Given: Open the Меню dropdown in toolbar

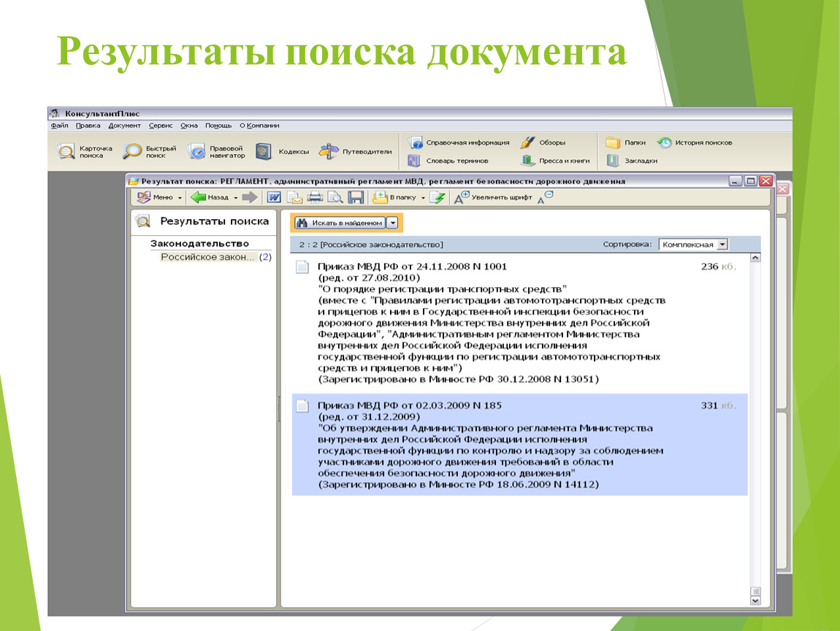Looking at the screenshot, I should 159,197.
